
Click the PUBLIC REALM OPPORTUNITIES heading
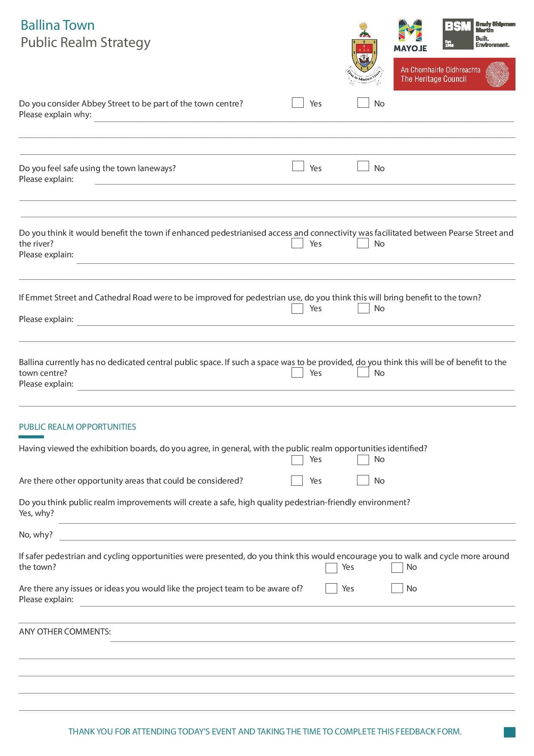click(x=78, y=427)
